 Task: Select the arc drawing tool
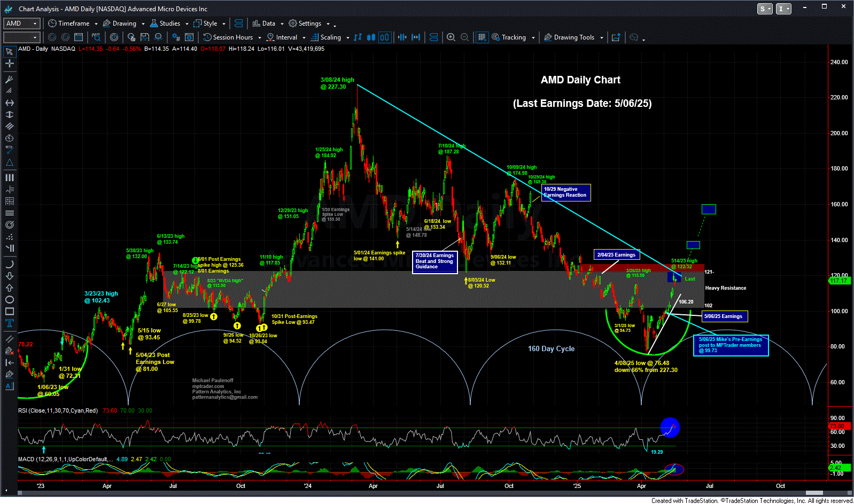pos(9,264)
